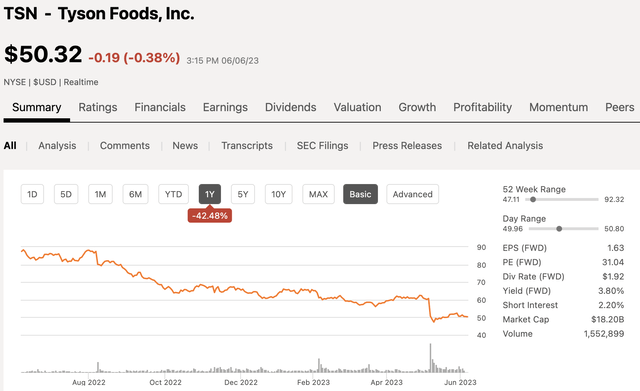Show Transcripts in the feed
This screenshot has width=640, height=391.
pos(247,146)
